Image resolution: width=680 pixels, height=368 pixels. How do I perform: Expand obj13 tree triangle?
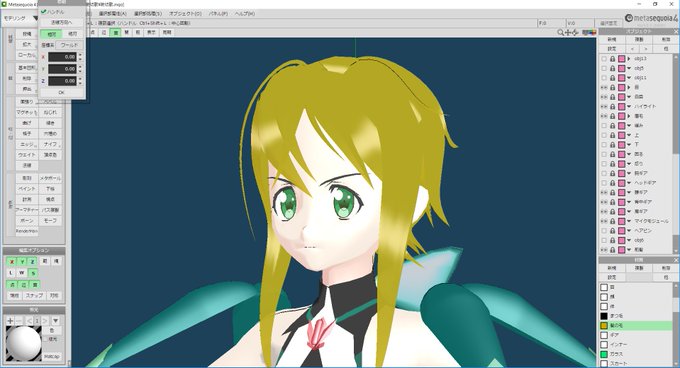pyautogui.click(x=629, y=59)
